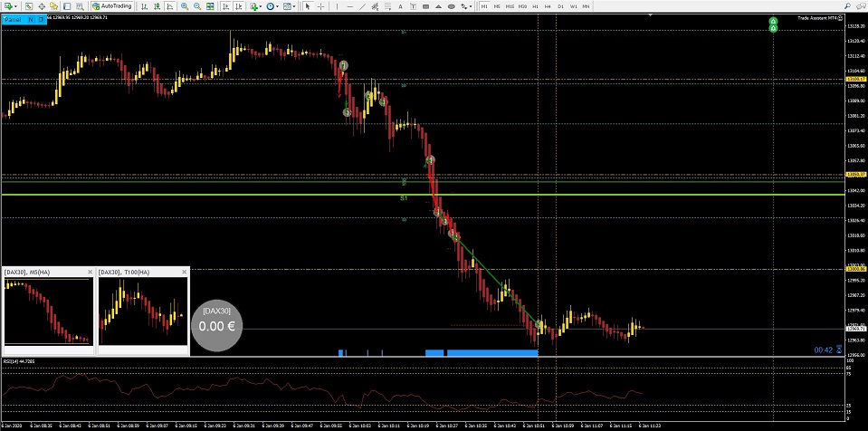Click the top green lock icon
This screenshot has width=868, height=431.
click(x=773, y=21)
